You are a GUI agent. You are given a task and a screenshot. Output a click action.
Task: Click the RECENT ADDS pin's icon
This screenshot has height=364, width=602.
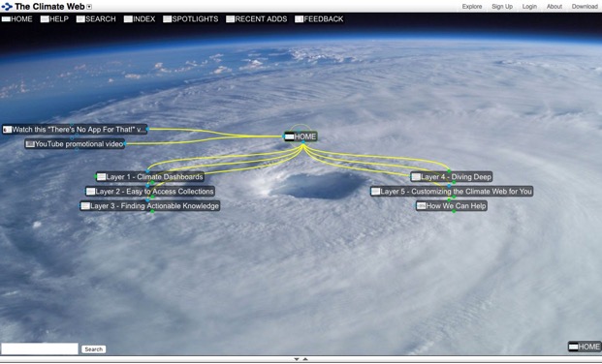pyautogui.click(x=230, y=18)
